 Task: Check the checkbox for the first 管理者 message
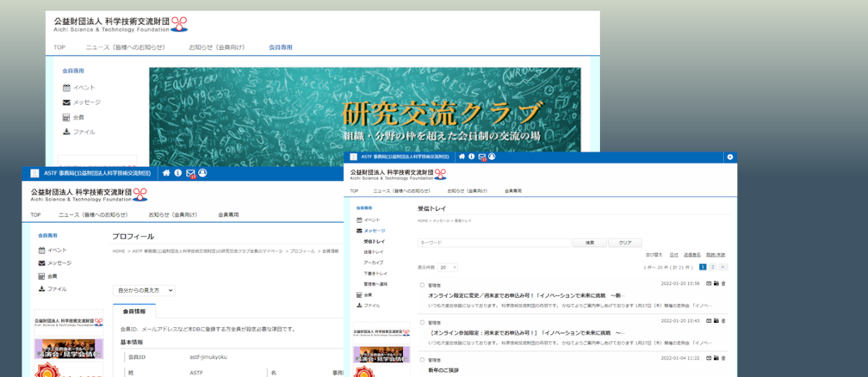tap(421, 284)
